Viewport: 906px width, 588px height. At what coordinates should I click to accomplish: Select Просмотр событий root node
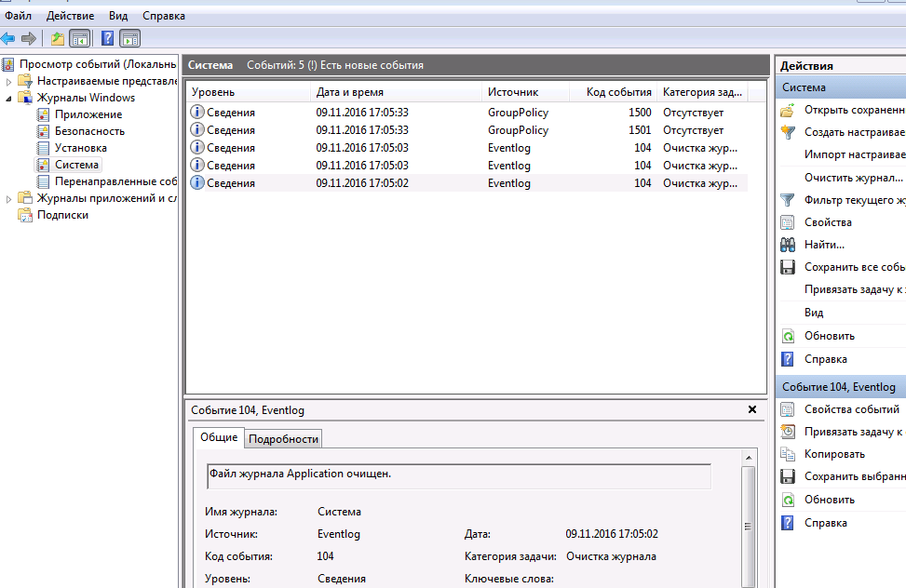[x=97, y=64]
